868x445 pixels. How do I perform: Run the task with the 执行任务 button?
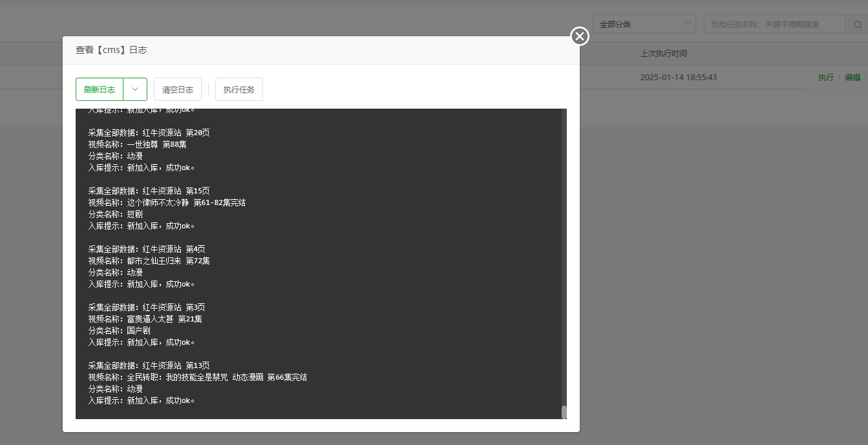[238, 89]
